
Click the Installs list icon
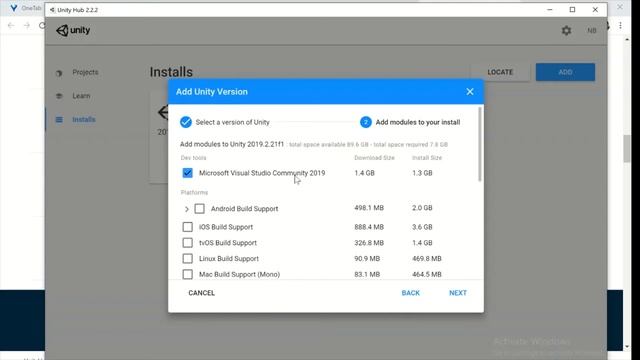tap(59, 120)
